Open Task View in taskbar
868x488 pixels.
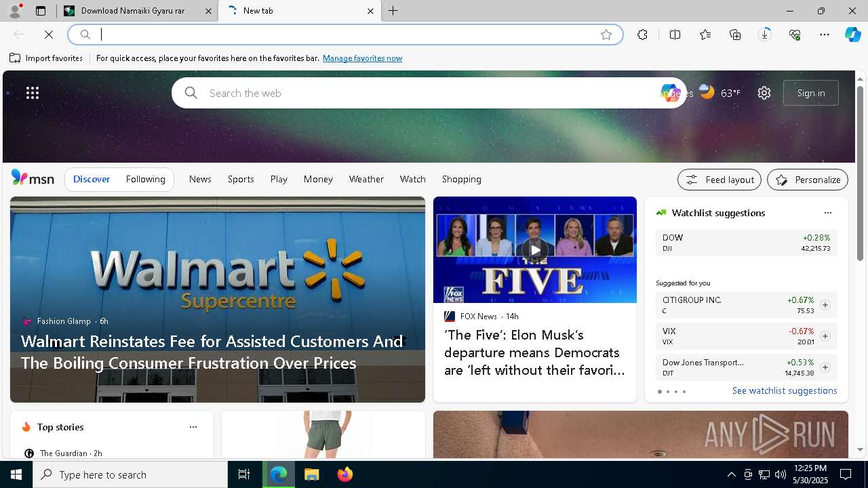(244, 474)
